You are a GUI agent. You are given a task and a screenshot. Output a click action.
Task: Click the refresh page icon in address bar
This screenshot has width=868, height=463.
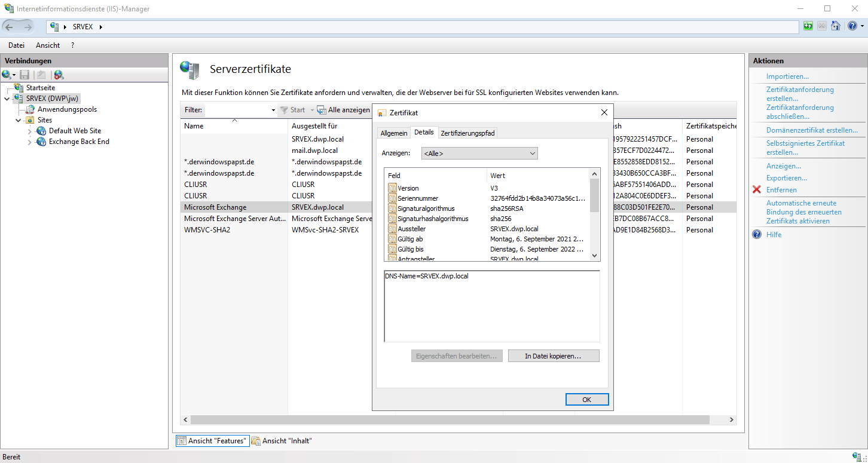point(808,26)
